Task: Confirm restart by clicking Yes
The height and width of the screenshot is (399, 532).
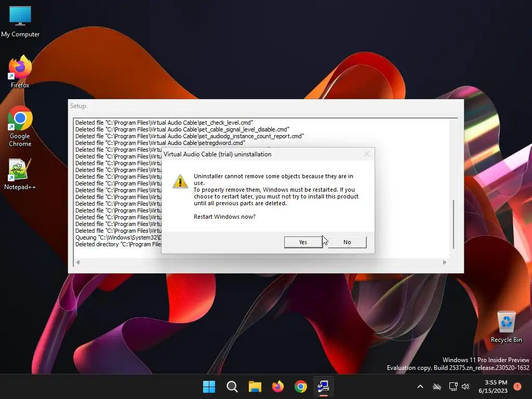Action: point(303,242)
